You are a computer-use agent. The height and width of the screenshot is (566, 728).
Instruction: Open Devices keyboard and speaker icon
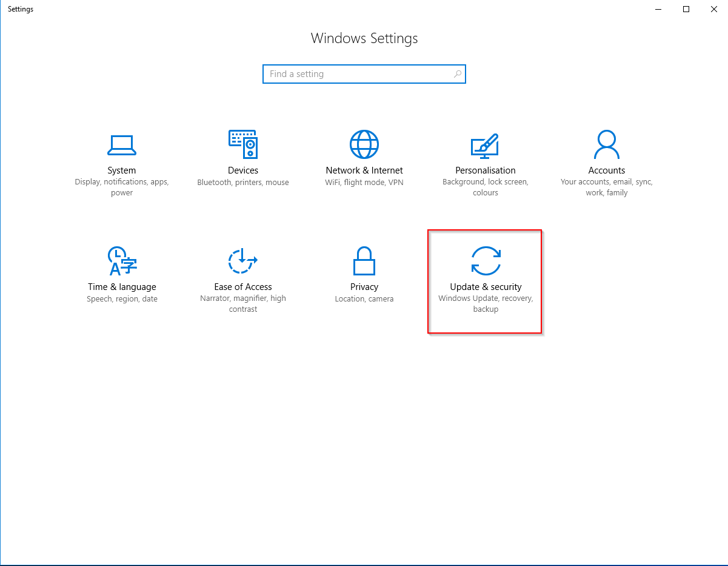point(243,144)
